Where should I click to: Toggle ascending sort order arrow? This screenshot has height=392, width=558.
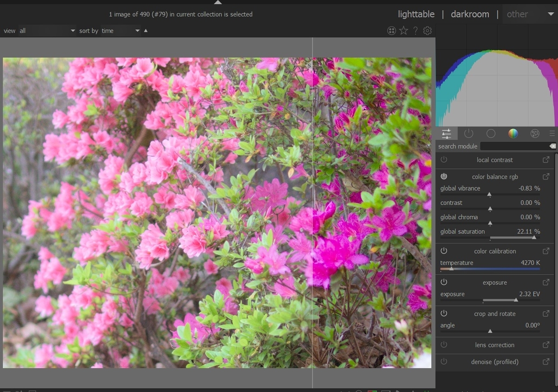pyautogui.click(x=146, y=31)
